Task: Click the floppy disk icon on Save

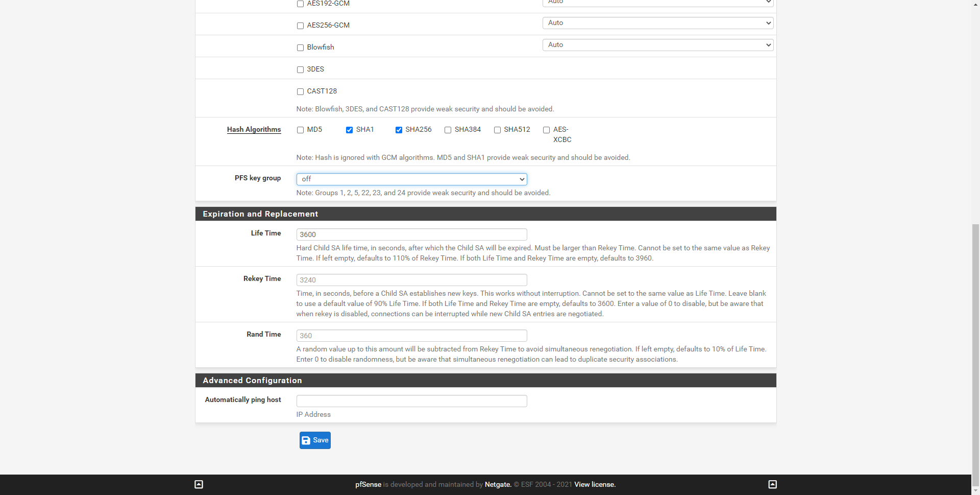Action: click(x=306, y=440)
